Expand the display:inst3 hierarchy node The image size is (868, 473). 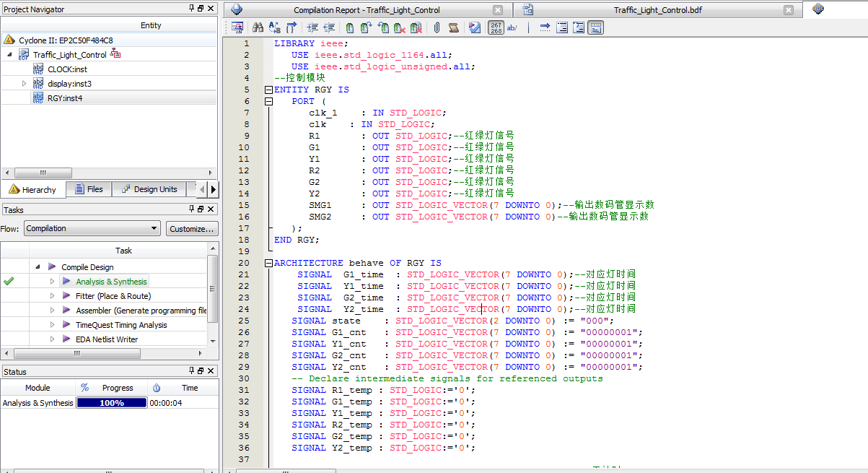[x=24, y=84]
